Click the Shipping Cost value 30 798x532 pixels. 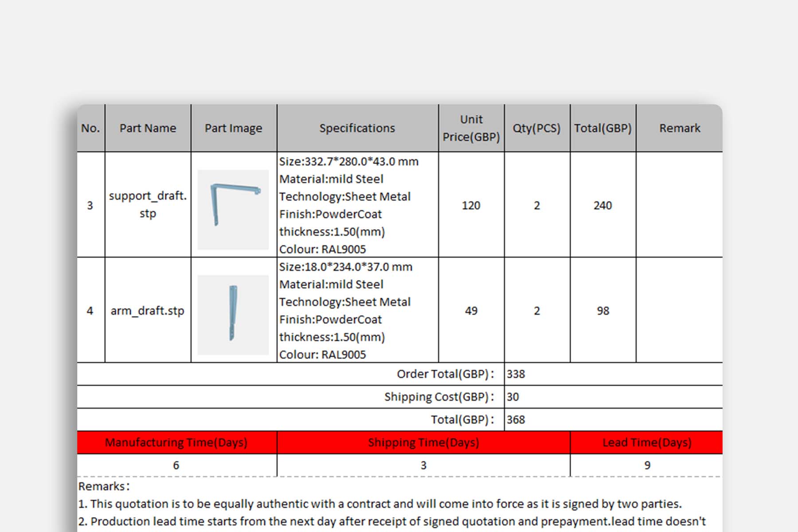click(x=512, y=397)
